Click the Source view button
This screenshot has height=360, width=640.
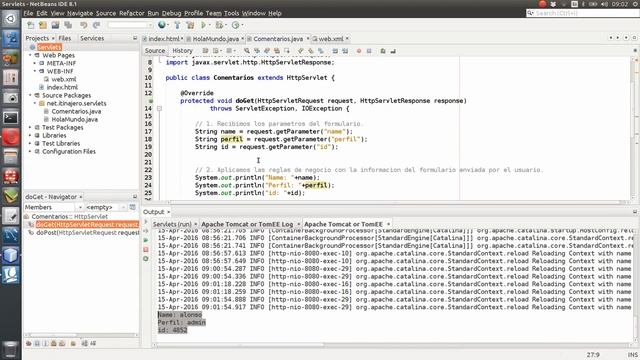(155, 51)
